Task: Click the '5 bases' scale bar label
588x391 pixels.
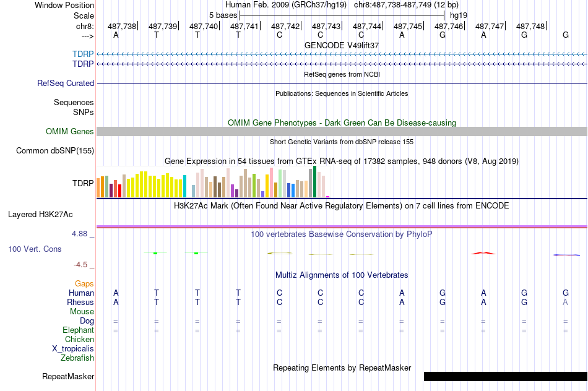Action: (223, 15)
